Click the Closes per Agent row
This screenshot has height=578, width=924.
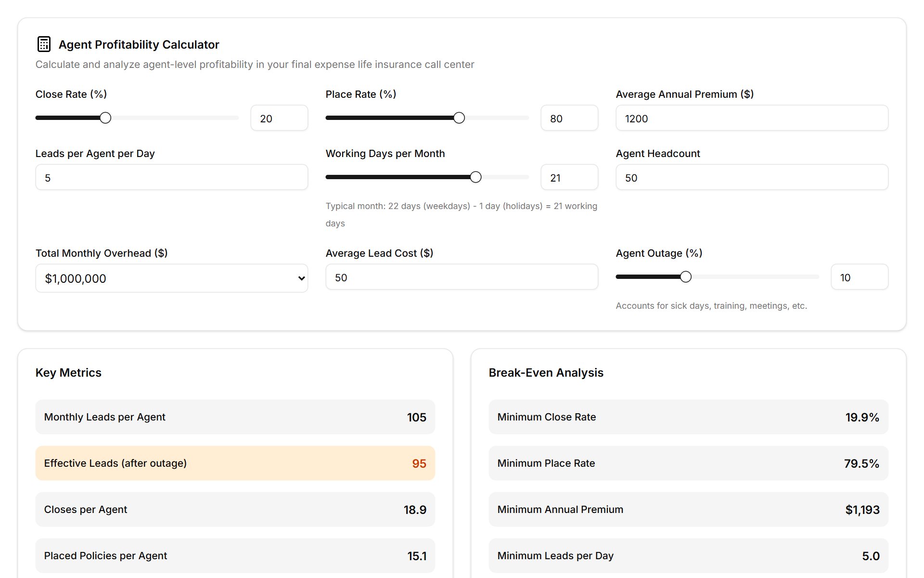235,510
